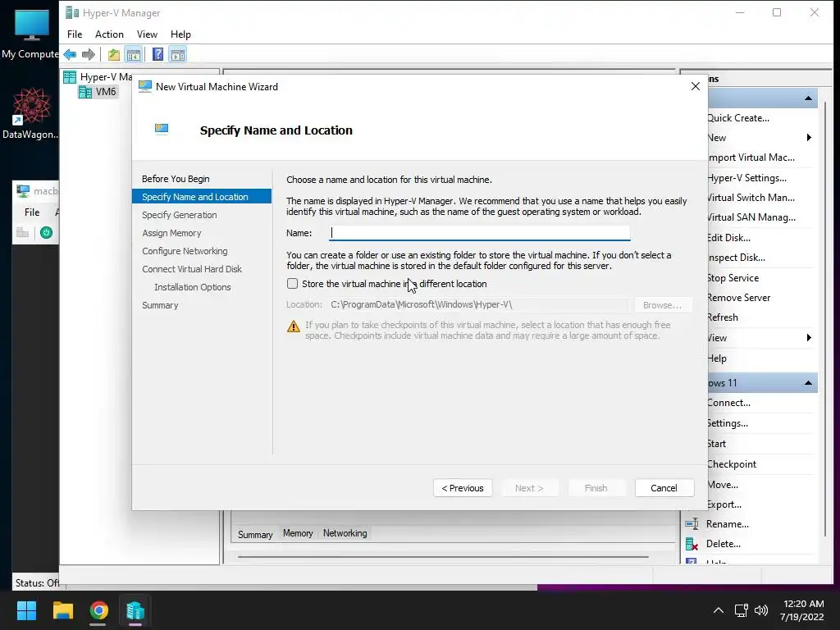Click Checkpoint action in Actions pane
The height and width of the screenshot is (630, 840).
[732, 464]
